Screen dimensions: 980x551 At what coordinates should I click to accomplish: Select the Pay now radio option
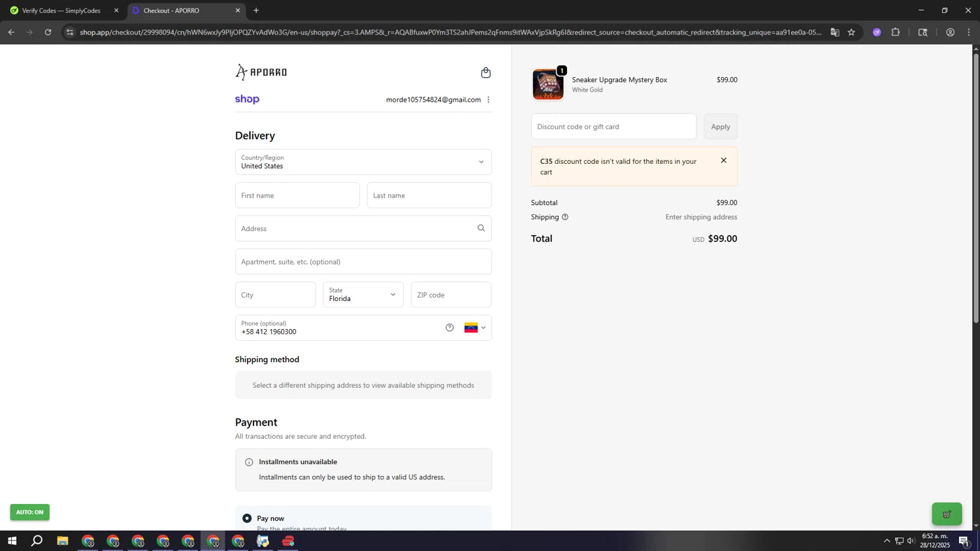[x=247, y=518]
